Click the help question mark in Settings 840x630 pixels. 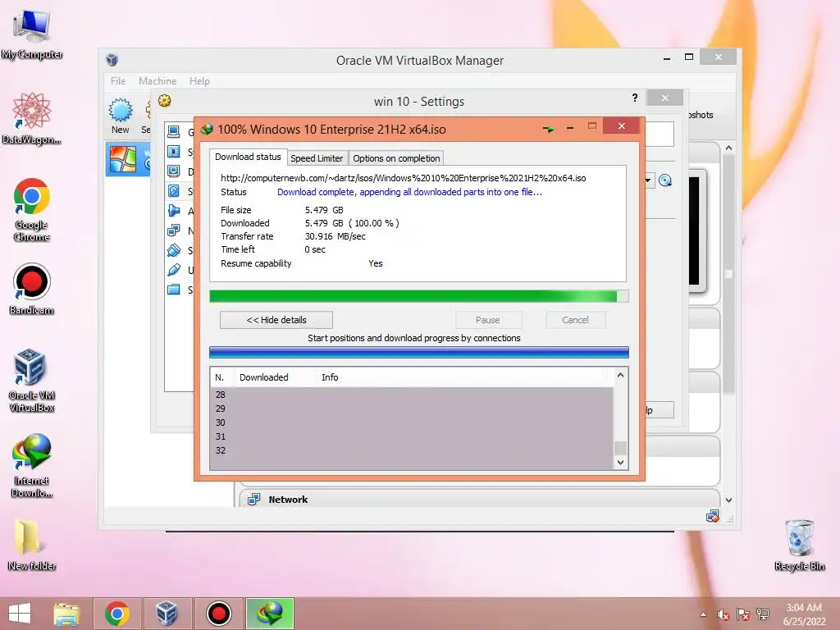635,98
